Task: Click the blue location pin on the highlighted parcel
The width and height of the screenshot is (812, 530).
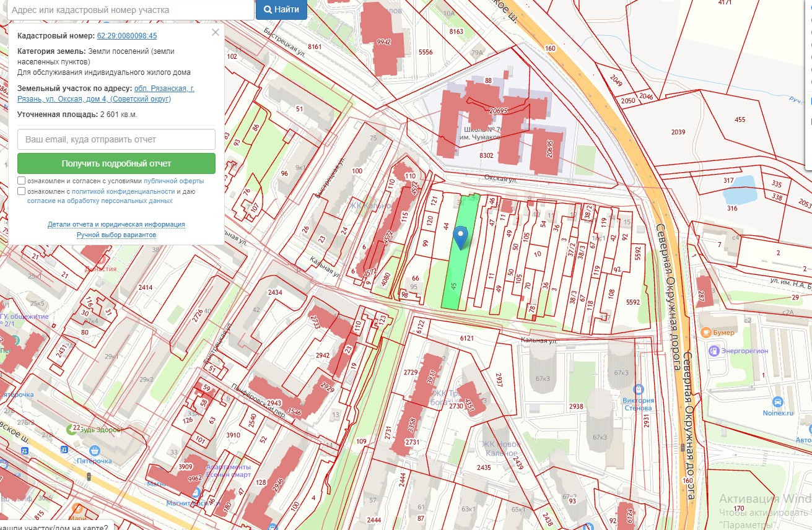Action: pyautogui.click(x=460, y=237)
